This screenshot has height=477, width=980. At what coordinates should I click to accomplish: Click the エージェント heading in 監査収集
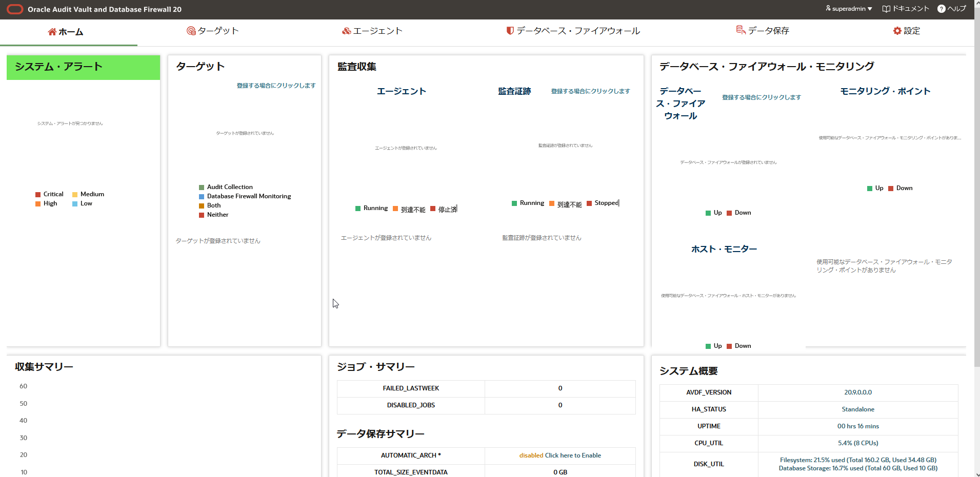pos(402,91)
